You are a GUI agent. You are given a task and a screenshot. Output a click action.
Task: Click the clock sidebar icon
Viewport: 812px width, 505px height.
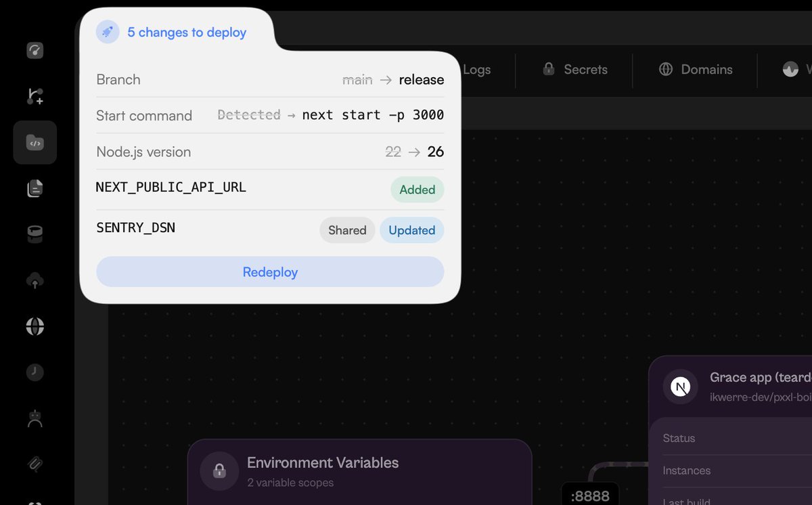[35, 372]
